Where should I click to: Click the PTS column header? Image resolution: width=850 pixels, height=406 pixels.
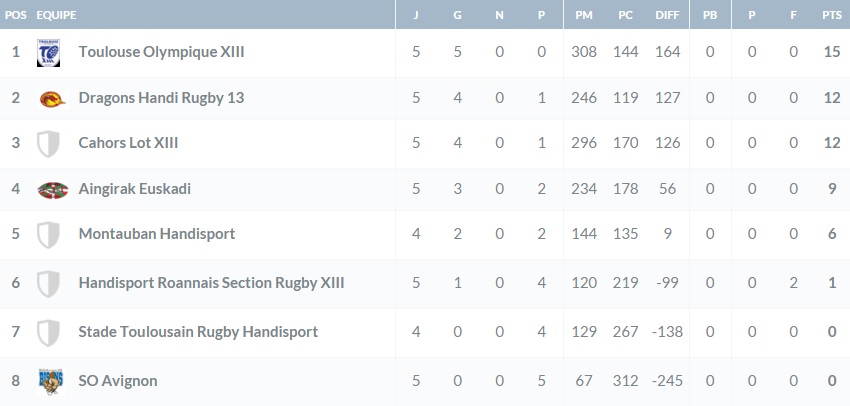(831, 15)
